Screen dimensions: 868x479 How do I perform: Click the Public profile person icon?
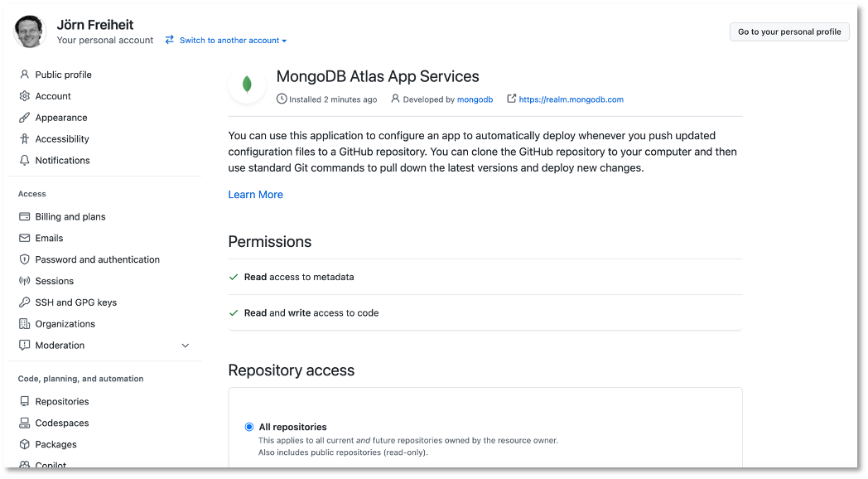(24, 75)
